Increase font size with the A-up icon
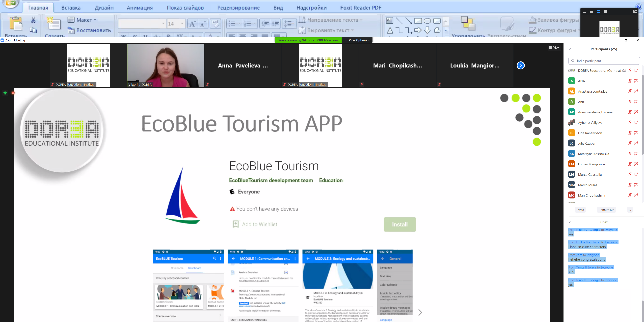The height and width of the screenshot is (322, 644). 192,23
